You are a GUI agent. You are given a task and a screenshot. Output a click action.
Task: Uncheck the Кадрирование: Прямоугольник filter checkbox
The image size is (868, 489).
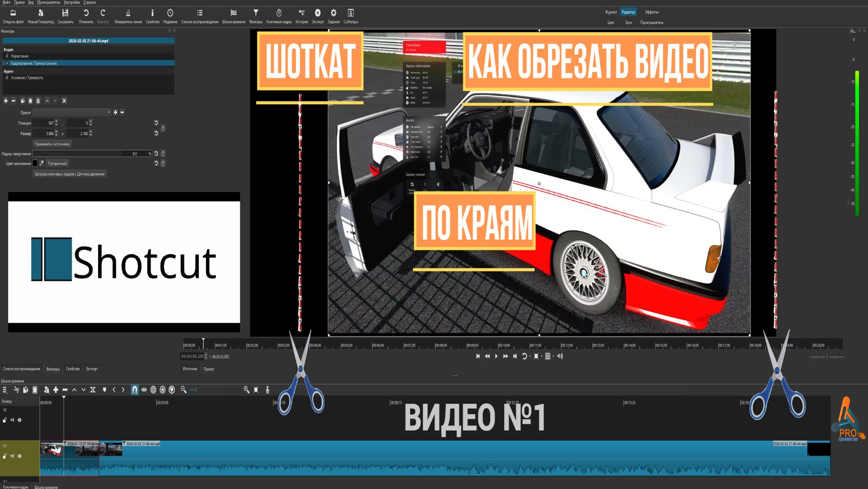click(7, 63)
